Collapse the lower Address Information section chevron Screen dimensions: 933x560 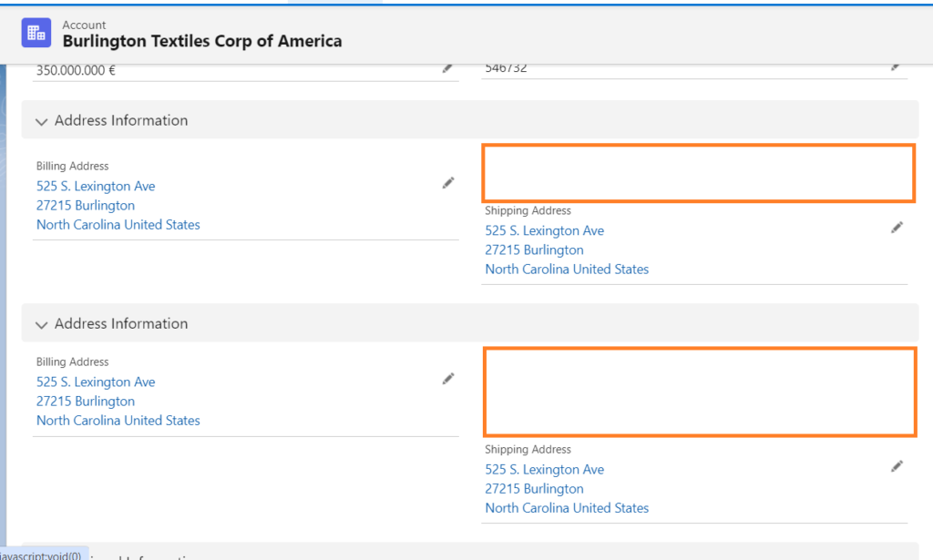coord(41,324)
